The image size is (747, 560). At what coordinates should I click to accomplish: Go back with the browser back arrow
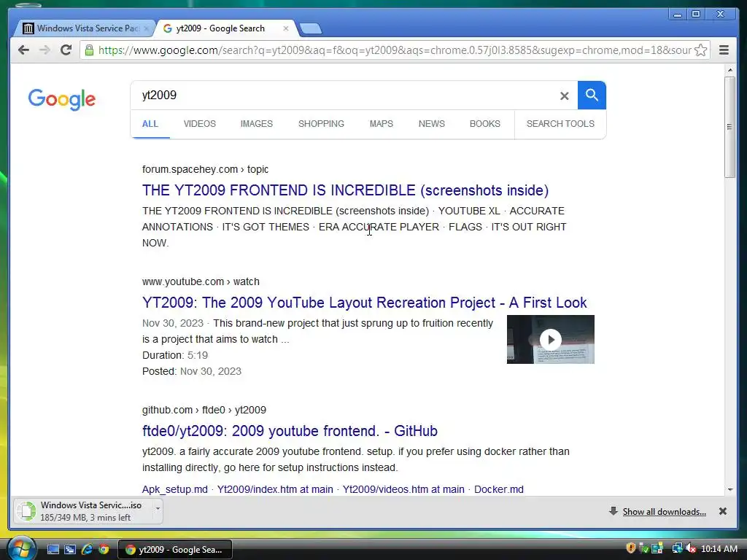coord(23,50)
